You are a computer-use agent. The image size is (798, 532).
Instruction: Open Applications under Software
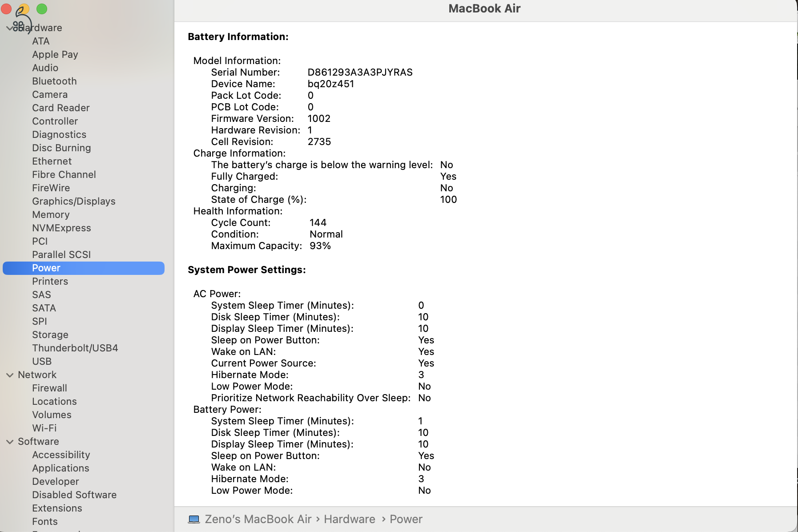coord(60,468)
